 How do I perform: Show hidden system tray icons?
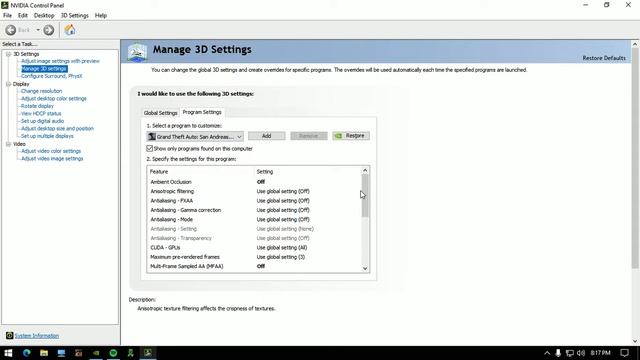[x=547, y=353]
